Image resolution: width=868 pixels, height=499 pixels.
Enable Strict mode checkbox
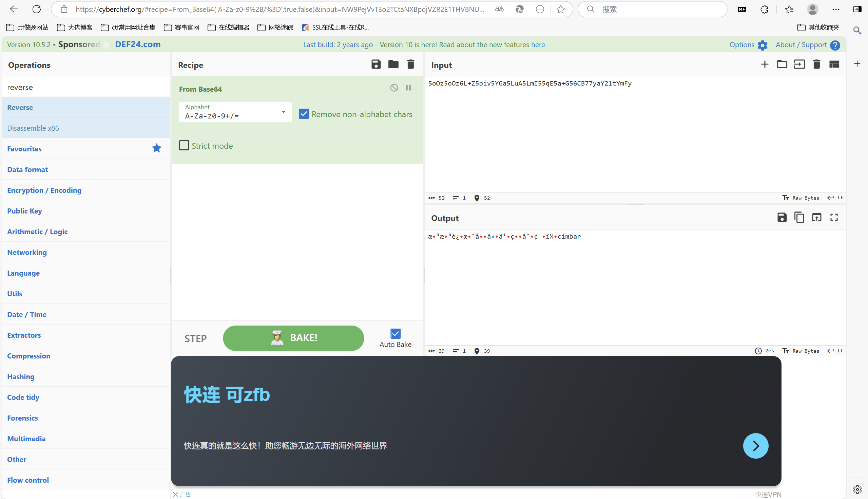[184, 146]
